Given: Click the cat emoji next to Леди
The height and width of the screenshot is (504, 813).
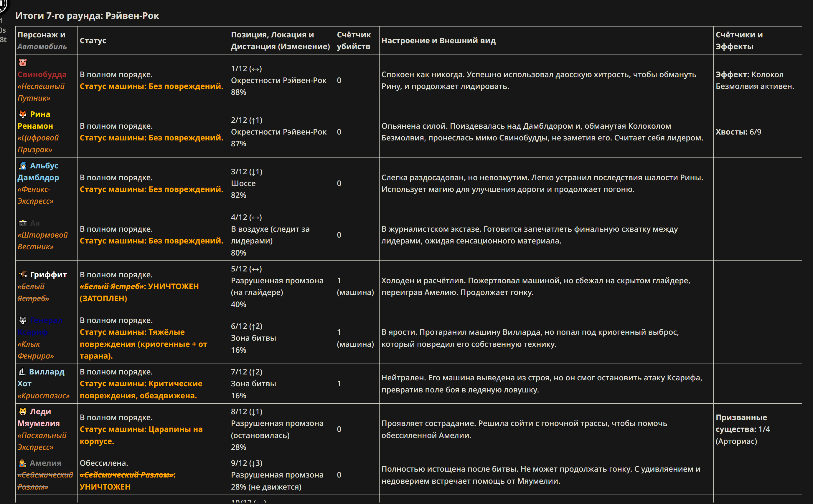Looking at the screenshot, I should point(23,411).
